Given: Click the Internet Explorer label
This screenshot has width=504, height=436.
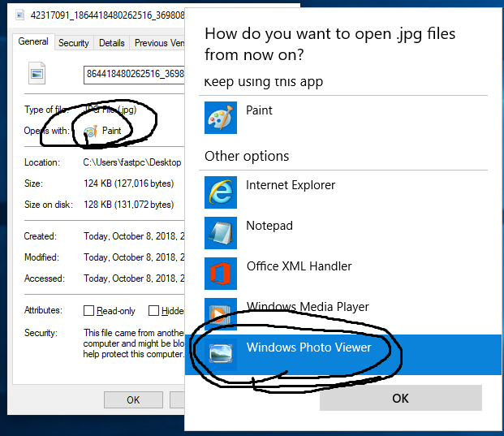Looking at the screenshot, I should coord(291,185).
